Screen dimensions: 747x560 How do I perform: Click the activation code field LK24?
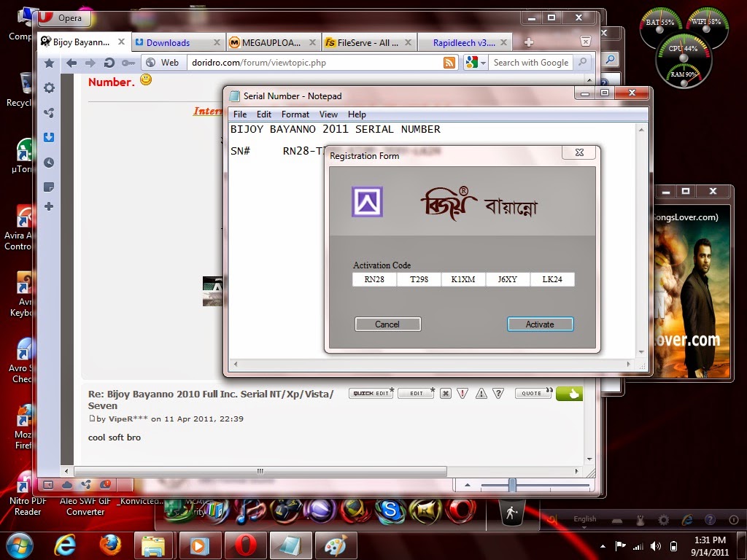(x=553, y=279)
